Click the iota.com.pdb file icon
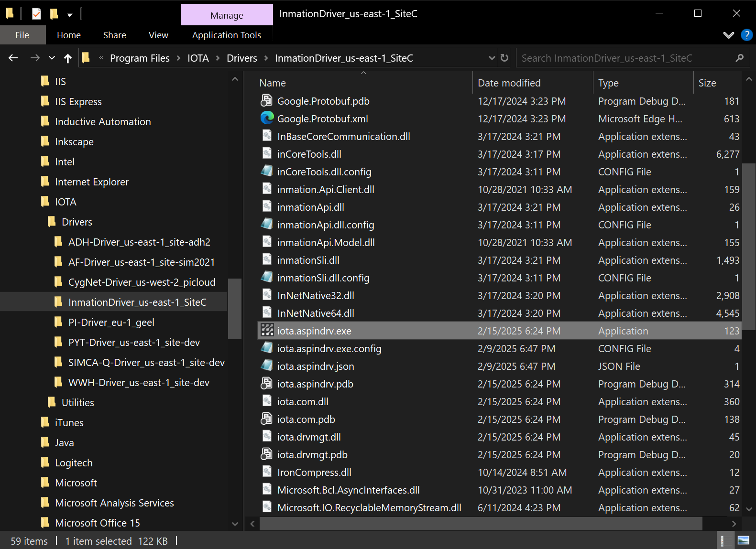 click(267, 419)
